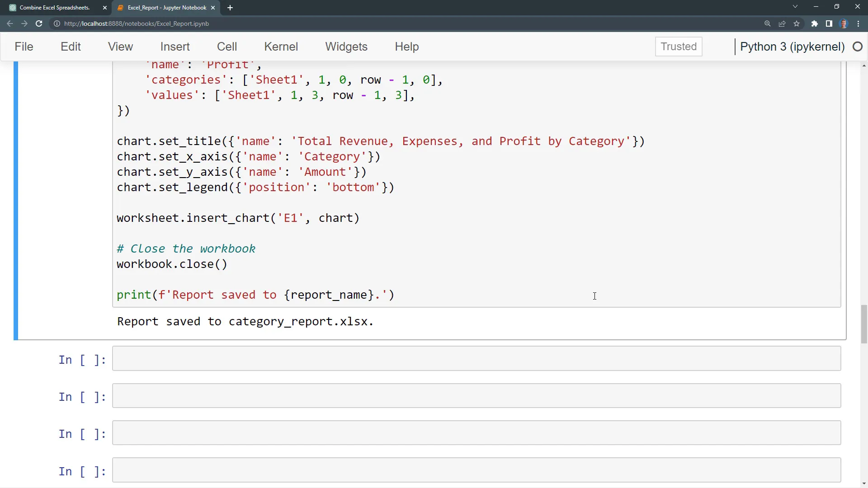The width and height of the screenshot is (868, 488).
Task: Open a new browser tab
Action: click(x=230, y=8)
